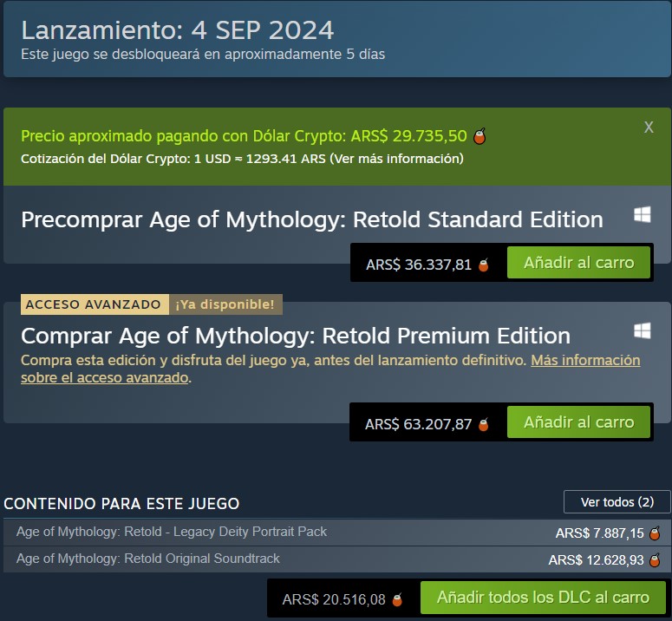Add Standard Edition to the cart
The width and height of the screenshot is (672, 621).
(578, 263)
